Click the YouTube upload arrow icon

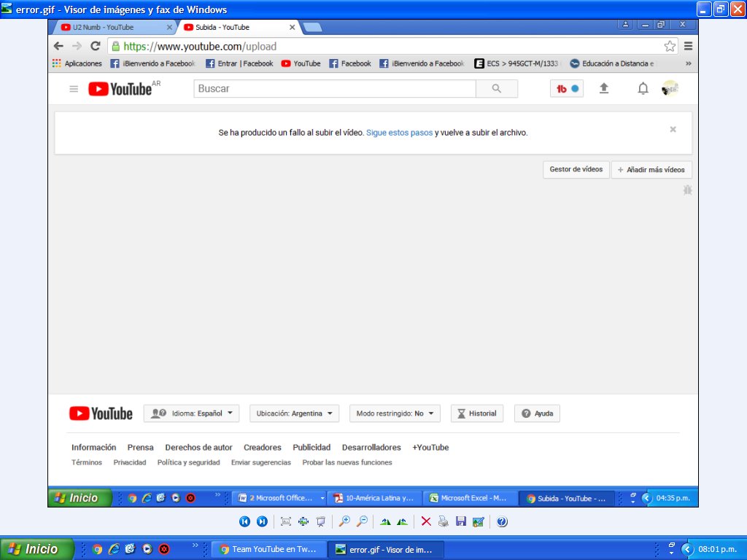click(603, 88)
